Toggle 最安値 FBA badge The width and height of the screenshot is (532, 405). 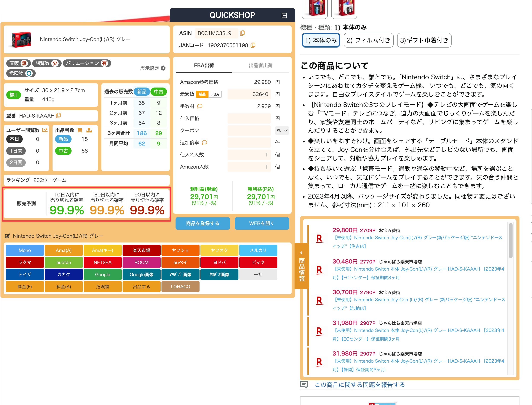coord(215,94)
